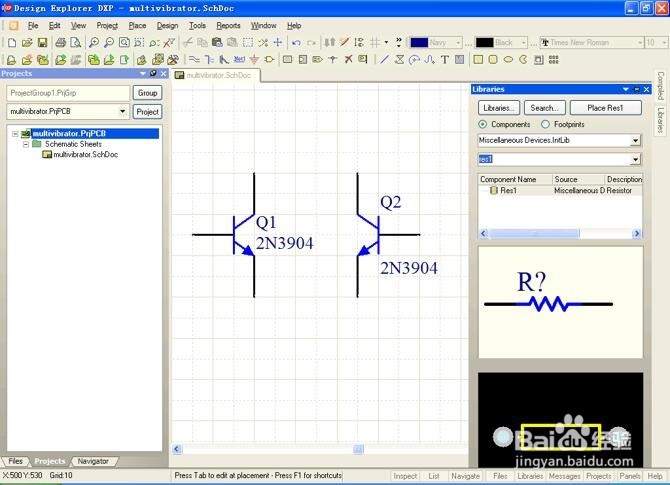Image resolution: width=670 pixels, height=485 pixels.
Task: Click the ProjectGroup1.PrjGrp field
Action: (68, 93)
